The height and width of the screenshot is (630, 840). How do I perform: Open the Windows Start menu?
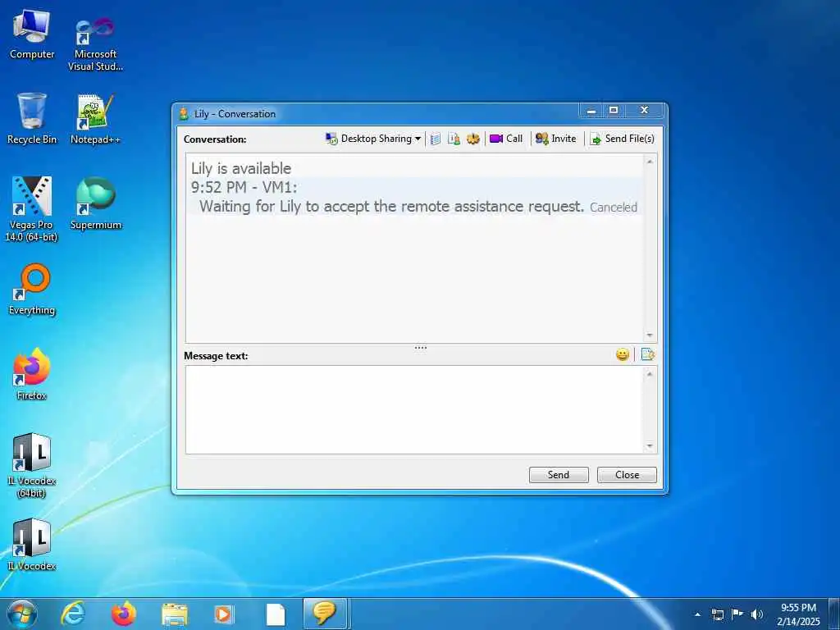click(21, 614)
